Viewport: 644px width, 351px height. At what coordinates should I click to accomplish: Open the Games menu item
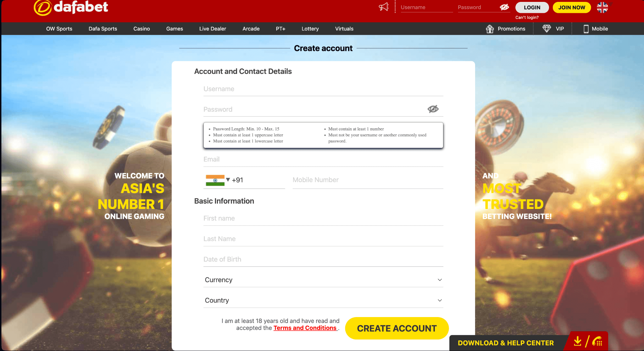(175, 29)
